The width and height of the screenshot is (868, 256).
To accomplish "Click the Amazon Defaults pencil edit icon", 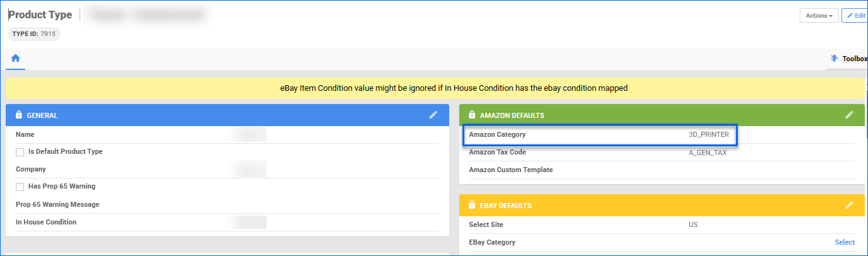I will 849,115.
